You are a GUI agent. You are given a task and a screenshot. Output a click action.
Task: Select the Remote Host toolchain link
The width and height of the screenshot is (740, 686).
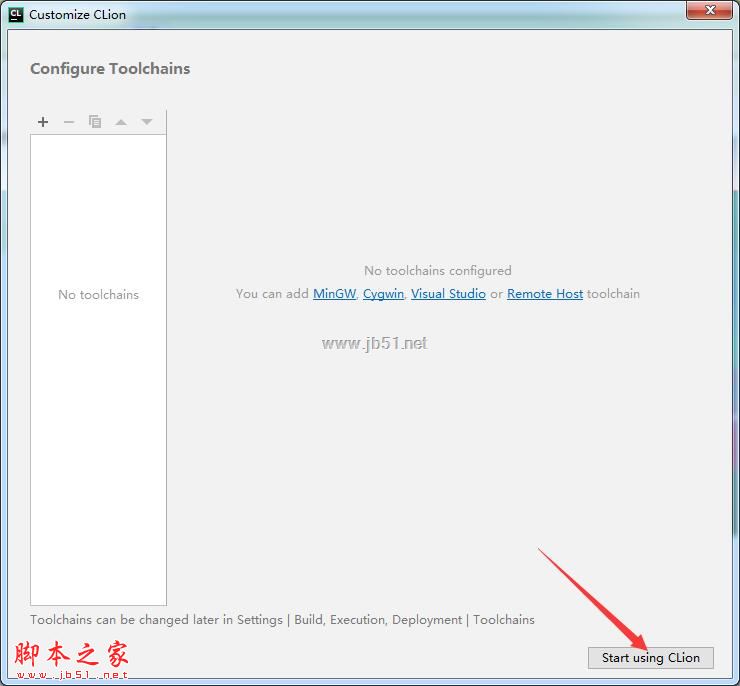(x=545, y=293)
